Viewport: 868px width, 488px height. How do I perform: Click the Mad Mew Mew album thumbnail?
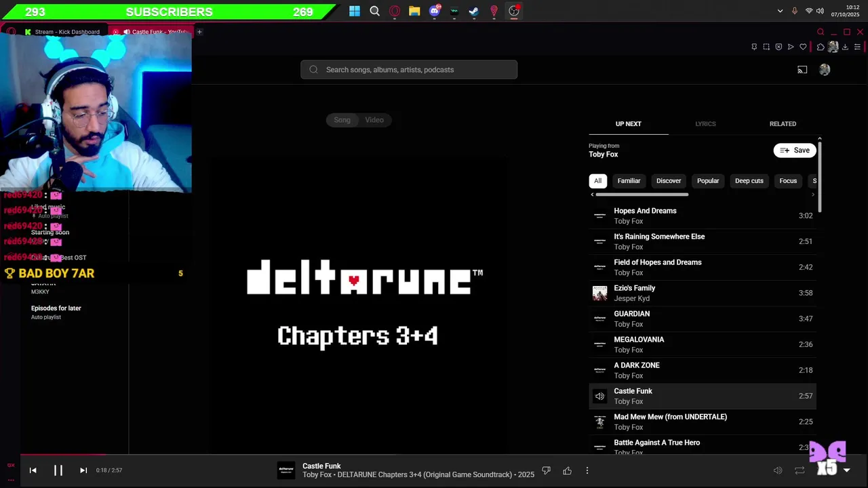coord(599,422)
